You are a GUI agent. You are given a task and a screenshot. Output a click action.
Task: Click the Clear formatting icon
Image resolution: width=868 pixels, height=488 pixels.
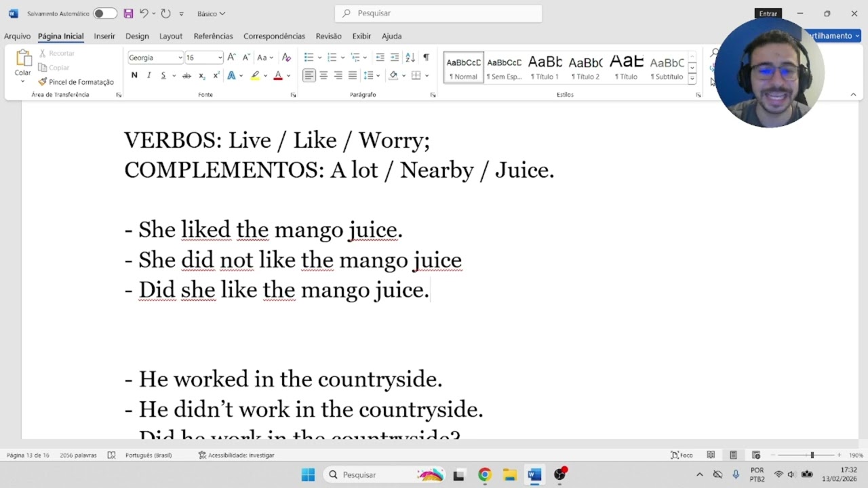(x=286, y=58)
